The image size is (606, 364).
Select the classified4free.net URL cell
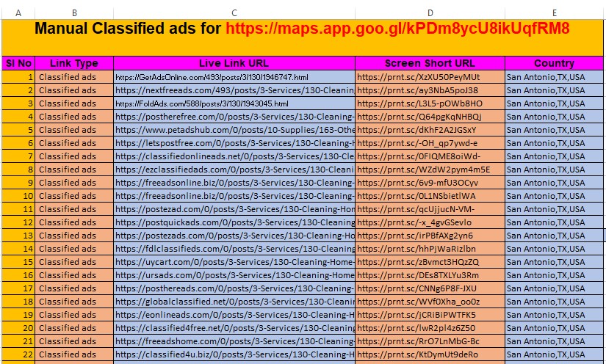(x=234, y=328)
